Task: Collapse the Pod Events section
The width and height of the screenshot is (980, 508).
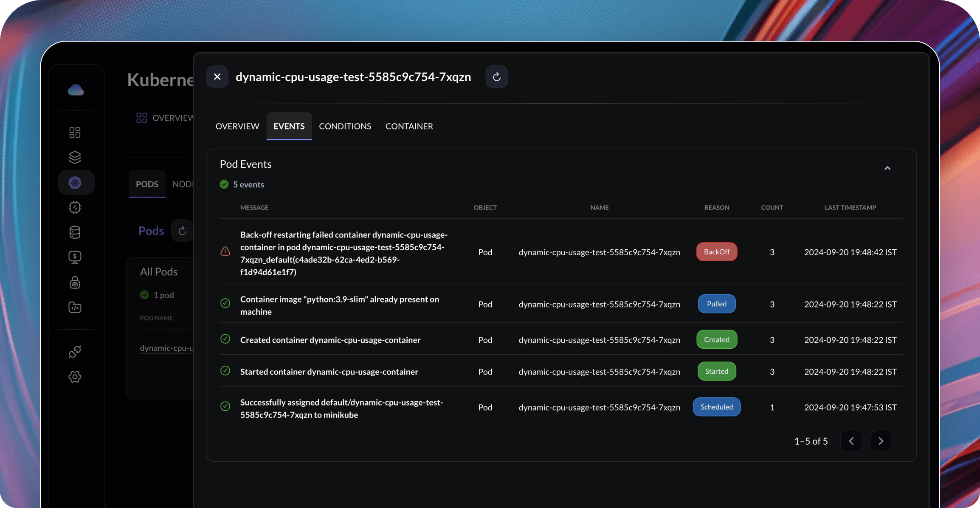Action: [x=887, y=168]
